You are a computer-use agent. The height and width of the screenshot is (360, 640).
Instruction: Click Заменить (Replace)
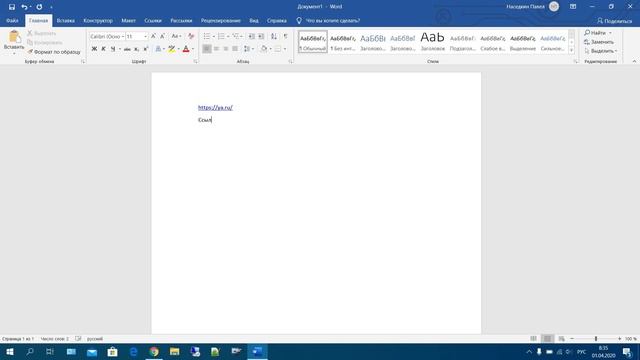(x=599, y=42)
